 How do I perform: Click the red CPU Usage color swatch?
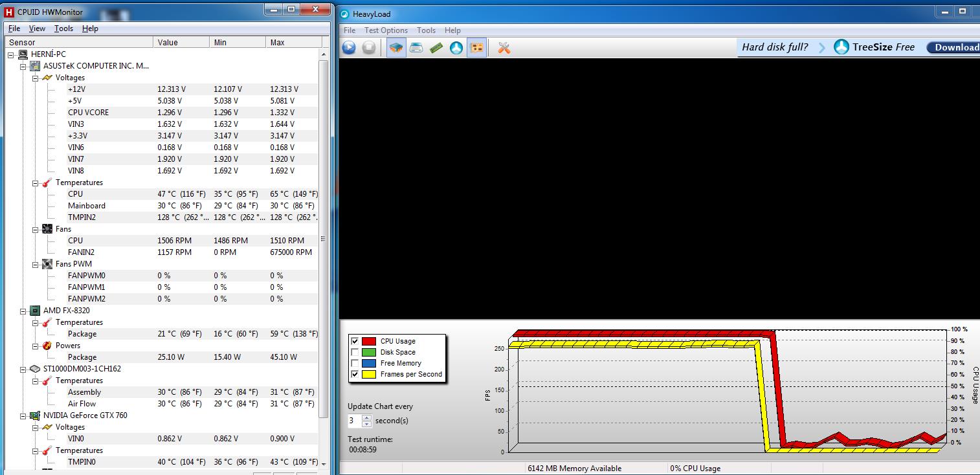pos(369,341)
